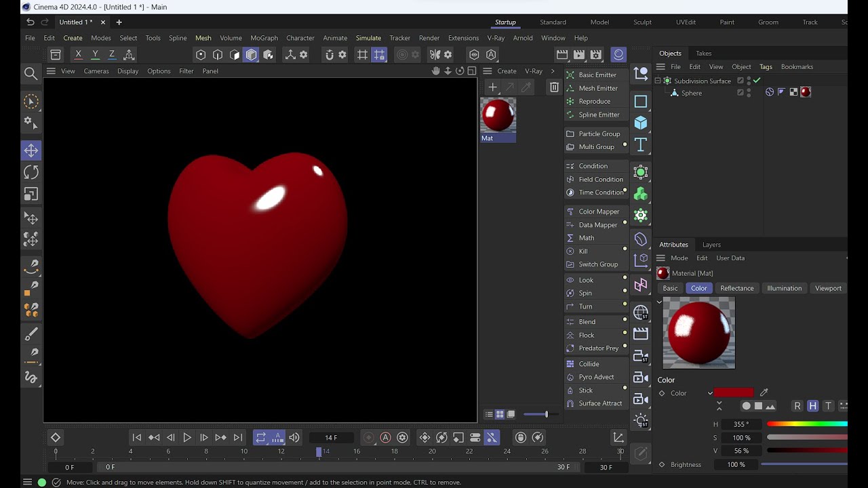The height and width of the screenshot is (488, 868).
Task: Select the Mat material thumbnail
Action: 498,115
